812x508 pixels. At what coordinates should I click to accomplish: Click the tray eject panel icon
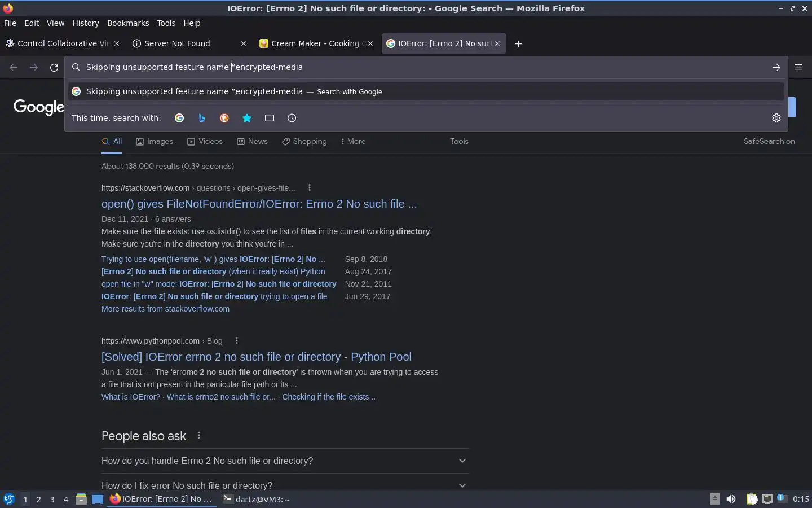pyautogui.click(x=714, y=498)
